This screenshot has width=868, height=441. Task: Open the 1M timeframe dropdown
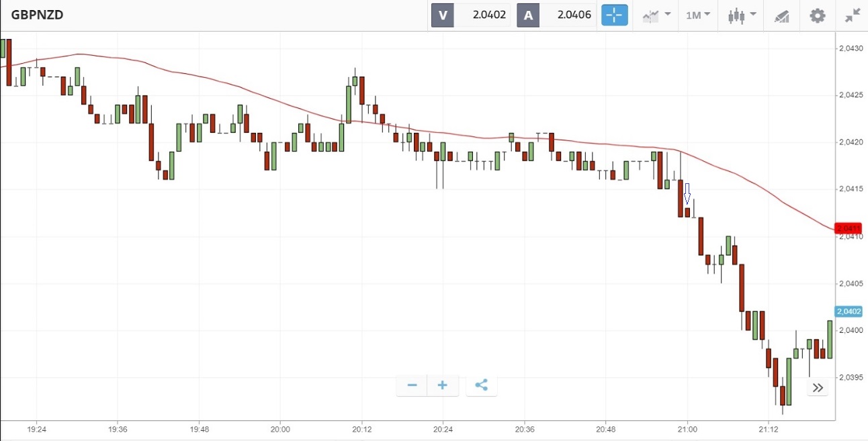[698, 15]
